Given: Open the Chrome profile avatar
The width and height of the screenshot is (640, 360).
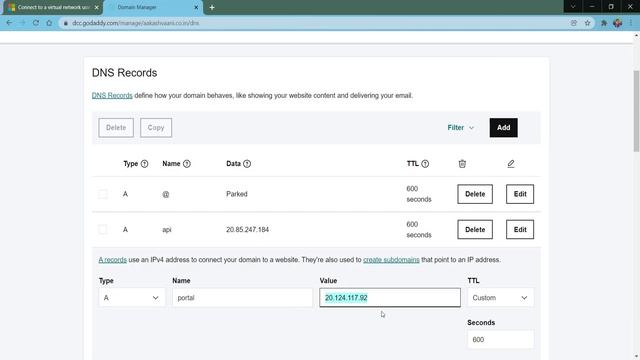Looking at the screenshot, I should 618,23.
